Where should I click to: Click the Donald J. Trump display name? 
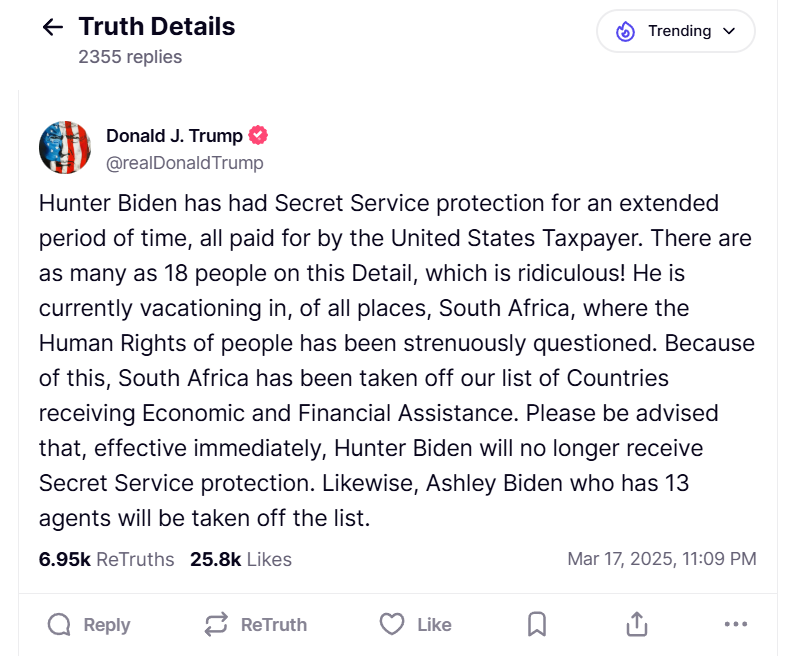[174, 136]
